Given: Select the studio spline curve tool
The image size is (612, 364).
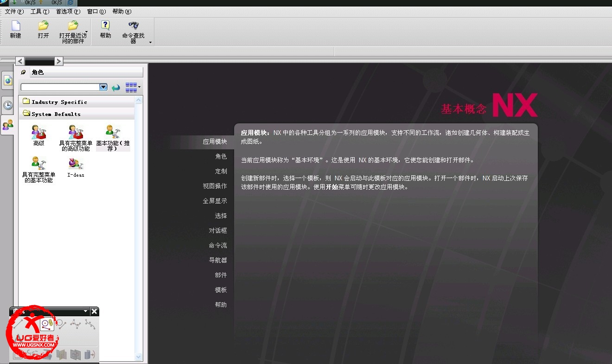Looking at the screenshot, I should click(90, 325).
